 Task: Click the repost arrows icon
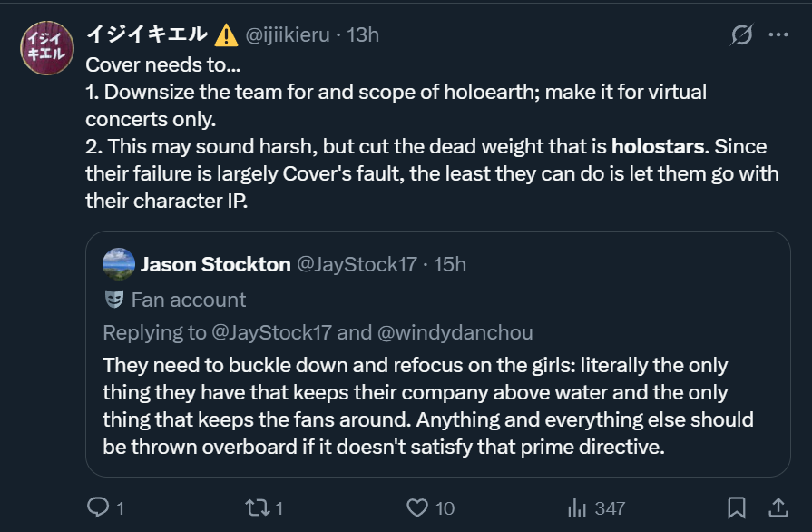[258, 507]
